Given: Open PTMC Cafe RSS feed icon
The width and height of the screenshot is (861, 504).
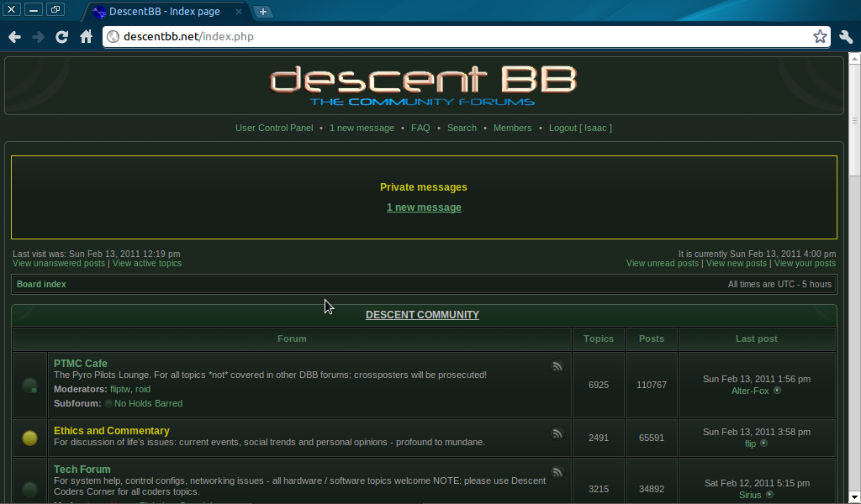Looking at the screenshot, I should coord(557,365).
